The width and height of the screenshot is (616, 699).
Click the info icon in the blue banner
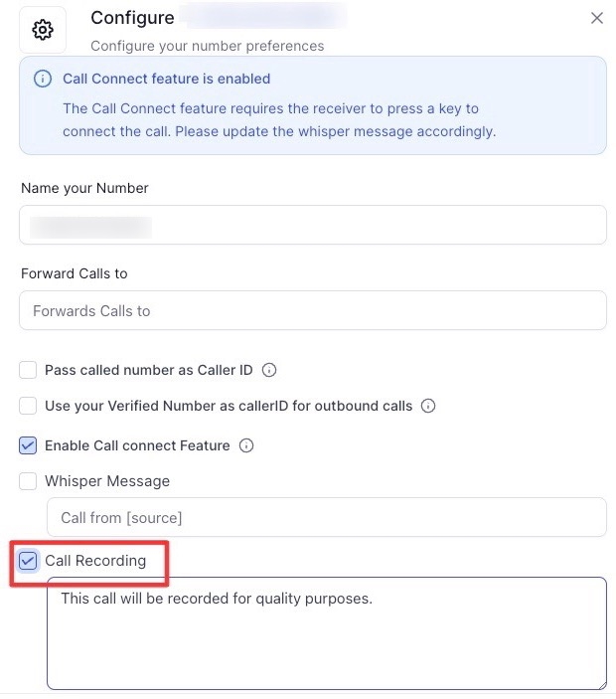[42, 79]
